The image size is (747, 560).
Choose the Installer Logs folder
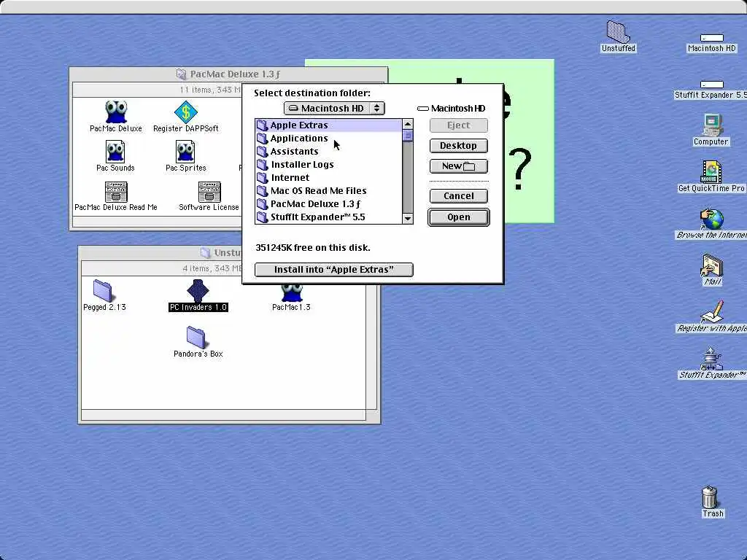pos(329,164)
